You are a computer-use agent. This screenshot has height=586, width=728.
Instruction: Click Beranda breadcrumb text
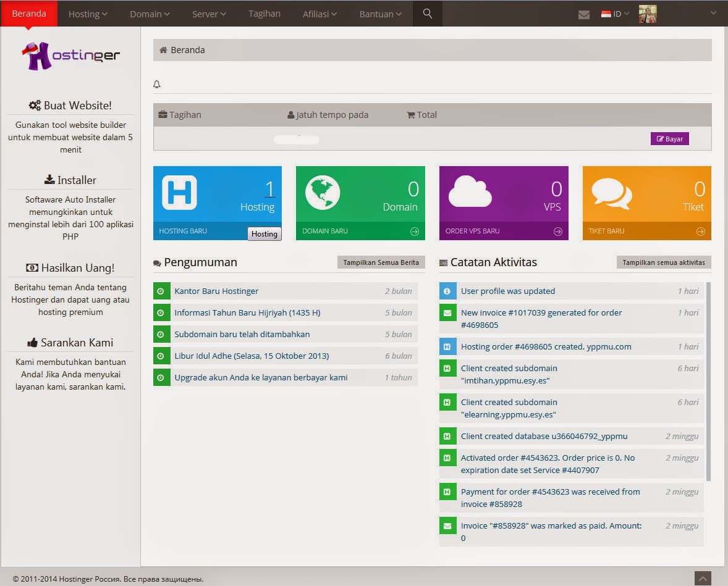point(188,49)
